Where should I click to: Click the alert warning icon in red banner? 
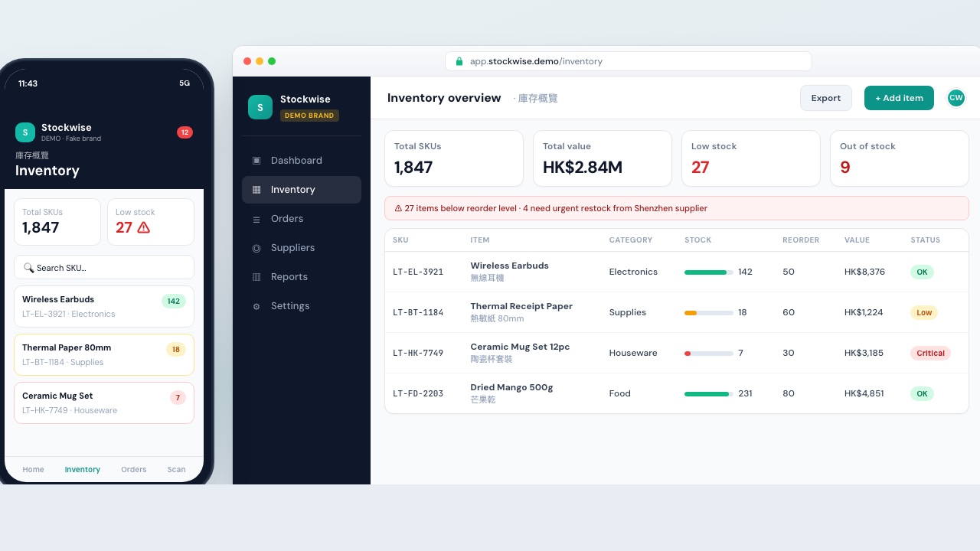[398, 208]
